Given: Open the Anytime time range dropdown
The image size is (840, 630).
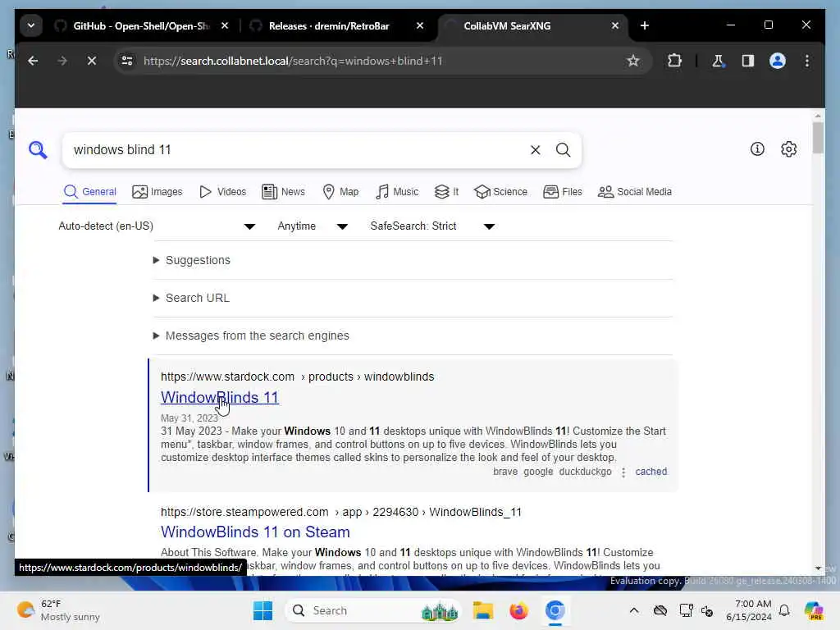Looking at the screenshot, I should pyautogui.click(x=313, y=226).
